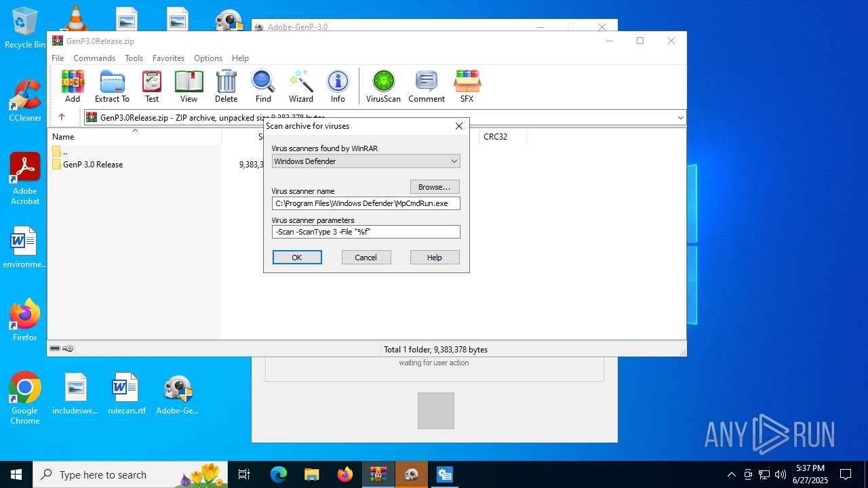
Task: Open the CCleaner desktop shortcut
Action: click(x=24, y=100)
